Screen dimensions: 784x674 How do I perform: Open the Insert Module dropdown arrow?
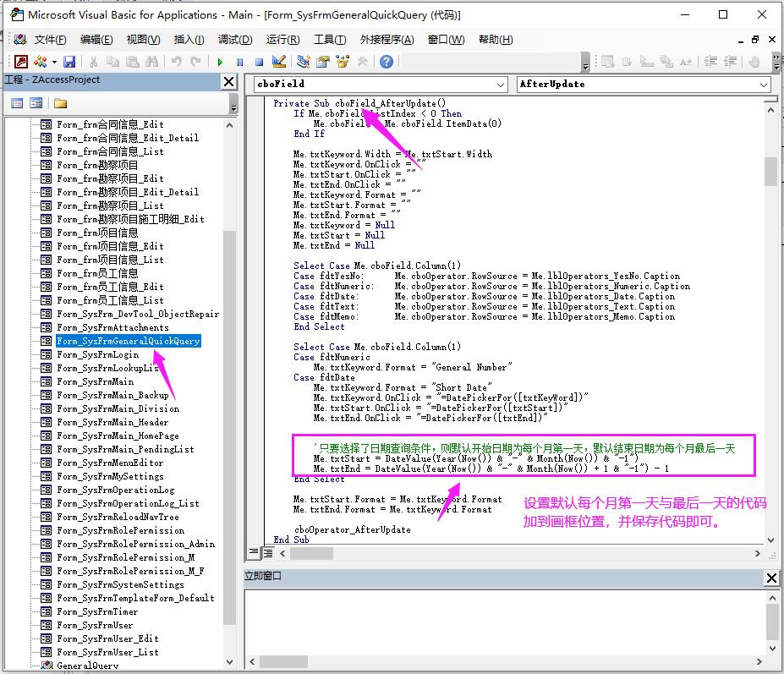[x=54, y=62]
